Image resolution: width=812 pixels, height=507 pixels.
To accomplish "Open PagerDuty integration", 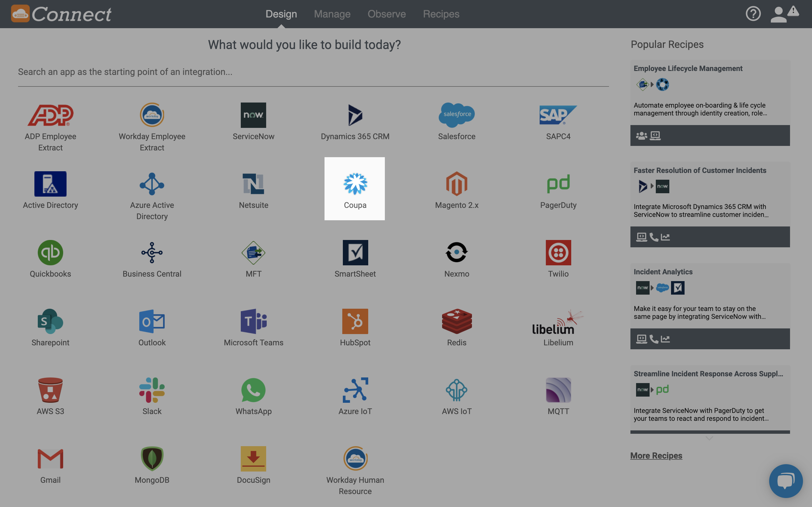I will point(558,190).
